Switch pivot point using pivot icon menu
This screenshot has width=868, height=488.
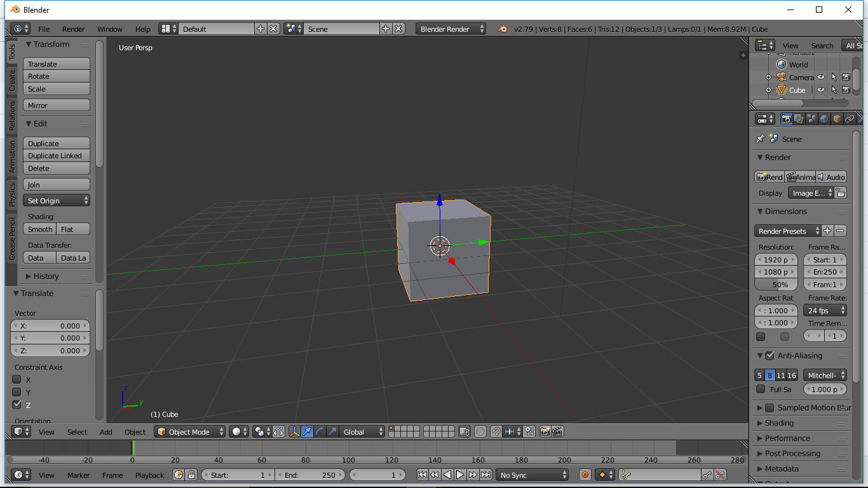(259, 431)
